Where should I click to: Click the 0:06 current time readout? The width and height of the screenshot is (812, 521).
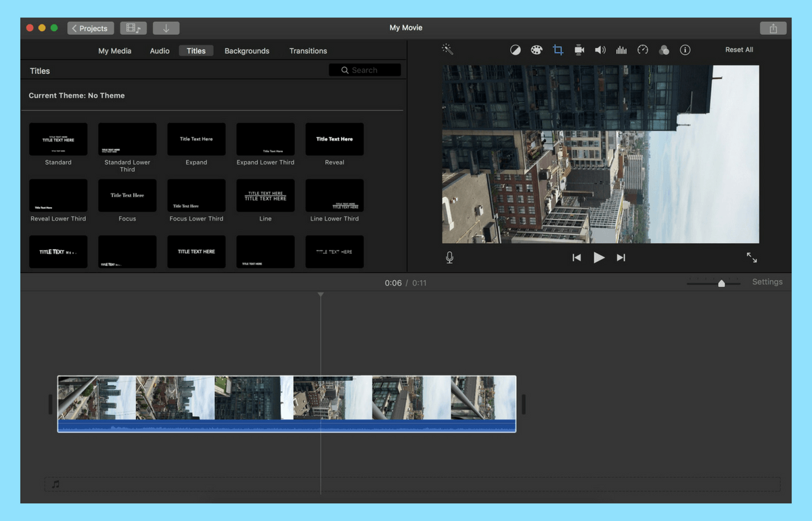click(393, 283)
